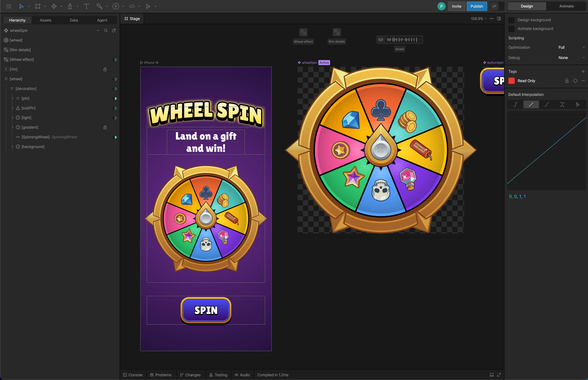Click the Publish button
Viewport: 588px width, 380px height.
click(477, 6)
